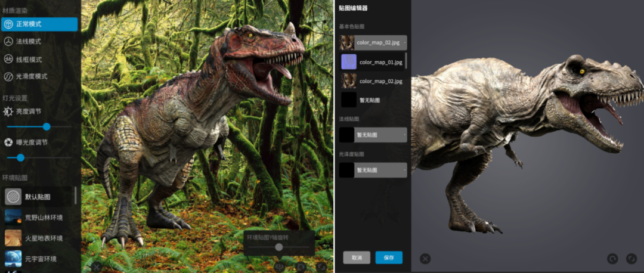The width and height of the screenshot is (644, 273).
Task: Click the texture dropdown list scrollbar
Action: click(406, 60)
